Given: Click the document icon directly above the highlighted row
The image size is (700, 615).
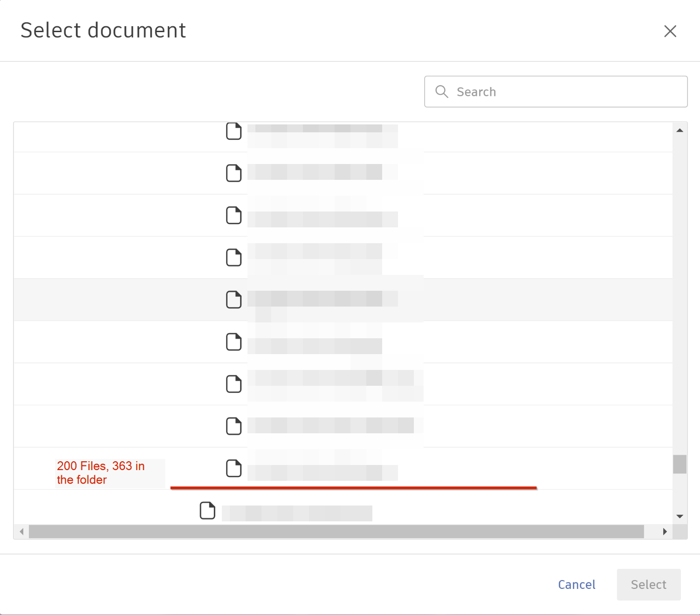Looking at the screenshot, I should 233,257.
